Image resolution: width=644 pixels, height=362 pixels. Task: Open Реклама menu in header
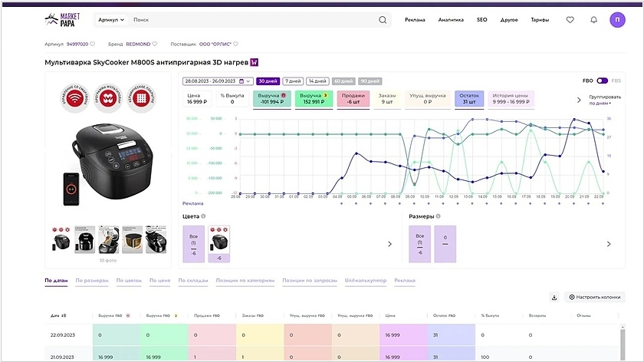pos(415,20)
